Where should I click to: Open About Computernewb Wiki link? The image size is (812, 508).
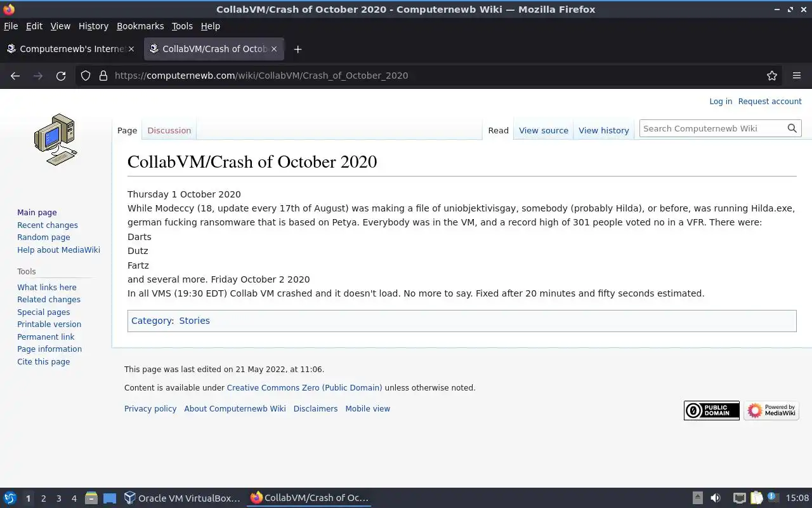pos(235,409)
